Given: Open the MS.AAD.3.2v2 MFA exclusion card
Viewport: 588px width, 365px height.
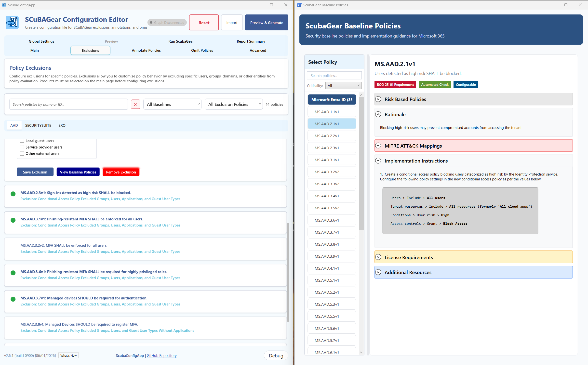Looking at the screenshot, I should tap(145, 249).
